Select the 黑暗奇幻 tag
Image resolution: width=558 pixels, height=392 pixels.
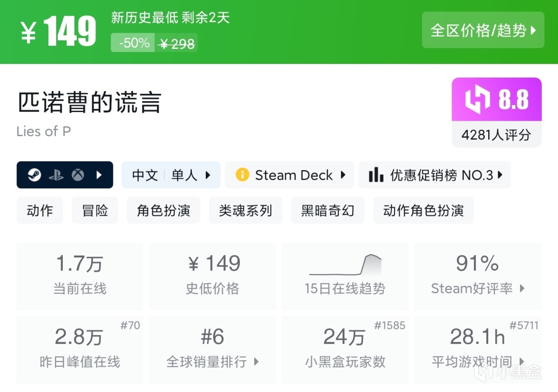(x=327, y=211)
